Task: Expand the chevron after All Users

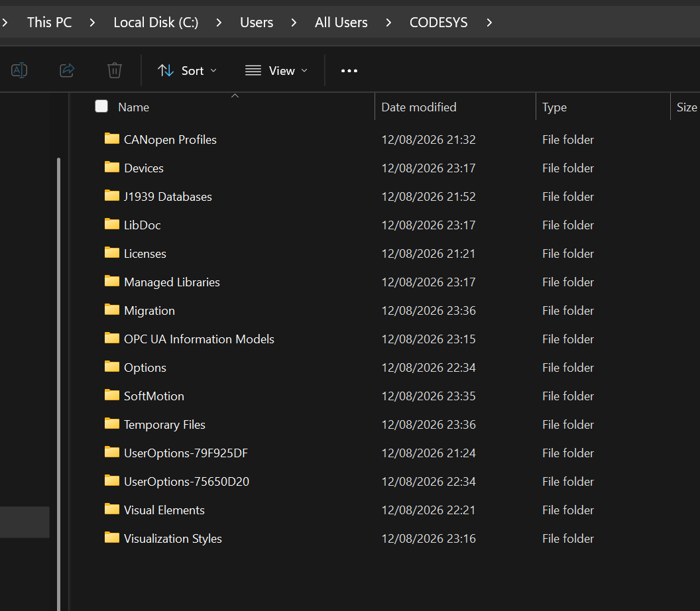Action: 388,23
